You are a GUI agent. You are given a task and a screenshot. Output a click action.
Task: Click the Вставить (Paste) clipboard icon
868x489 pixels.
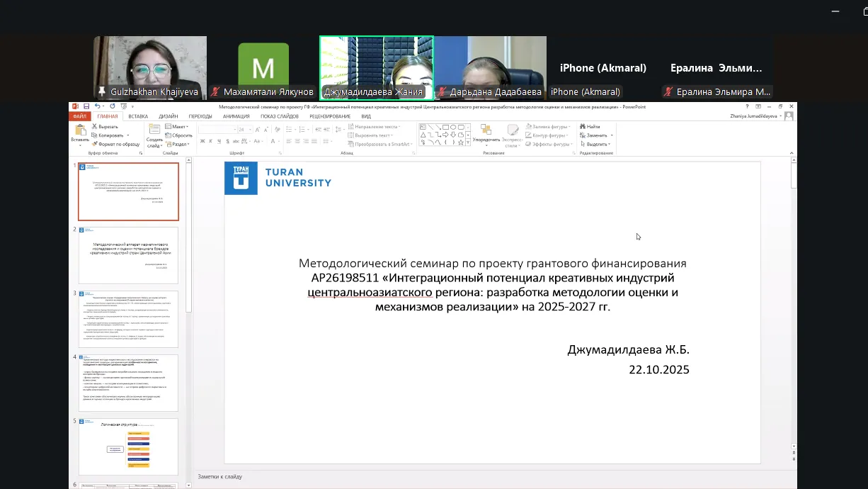(80, 131)
